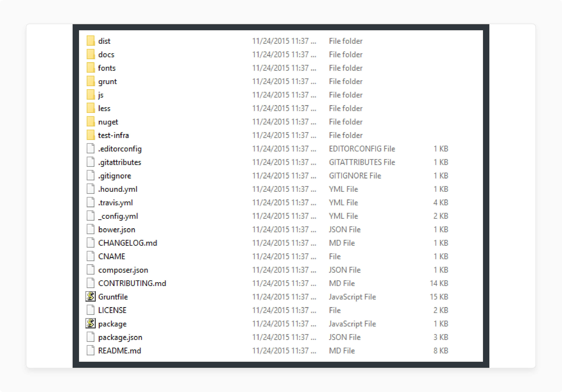This screenshot has height=392, width=562.
Task: Select the .travis.yml file name
Action: [116, 203]
